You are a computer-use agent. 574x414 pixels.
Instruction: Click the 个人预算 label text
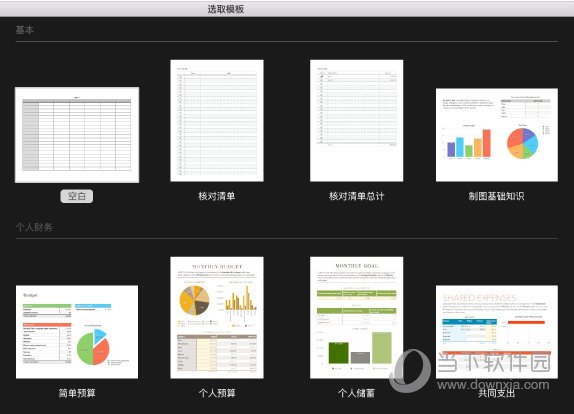(x=217, y=393)
